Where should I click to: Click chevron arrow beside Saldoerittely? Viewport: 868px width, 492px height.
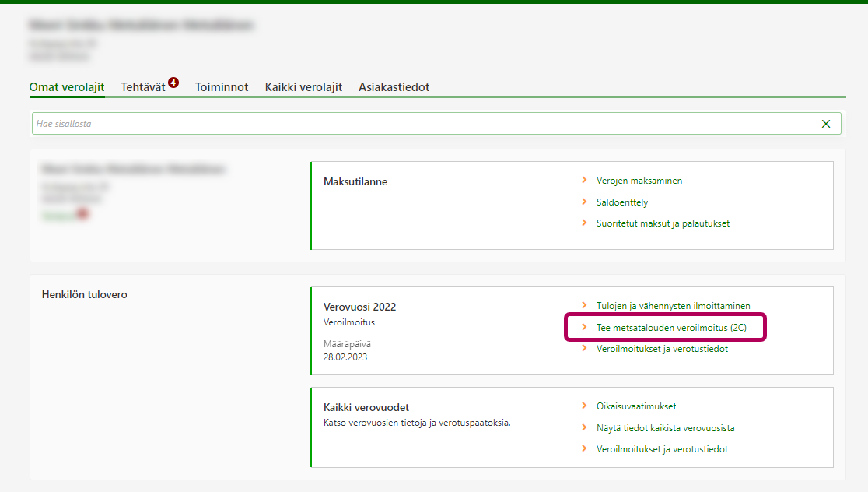point(584,202)
